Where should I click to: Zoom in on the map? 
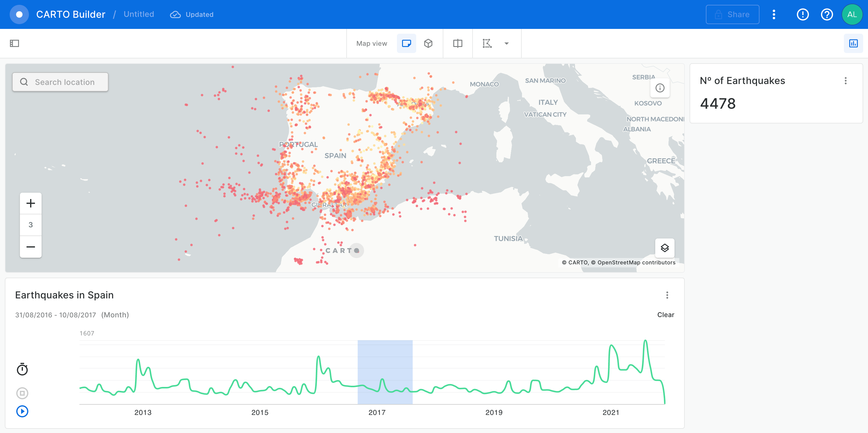[31, 203]
